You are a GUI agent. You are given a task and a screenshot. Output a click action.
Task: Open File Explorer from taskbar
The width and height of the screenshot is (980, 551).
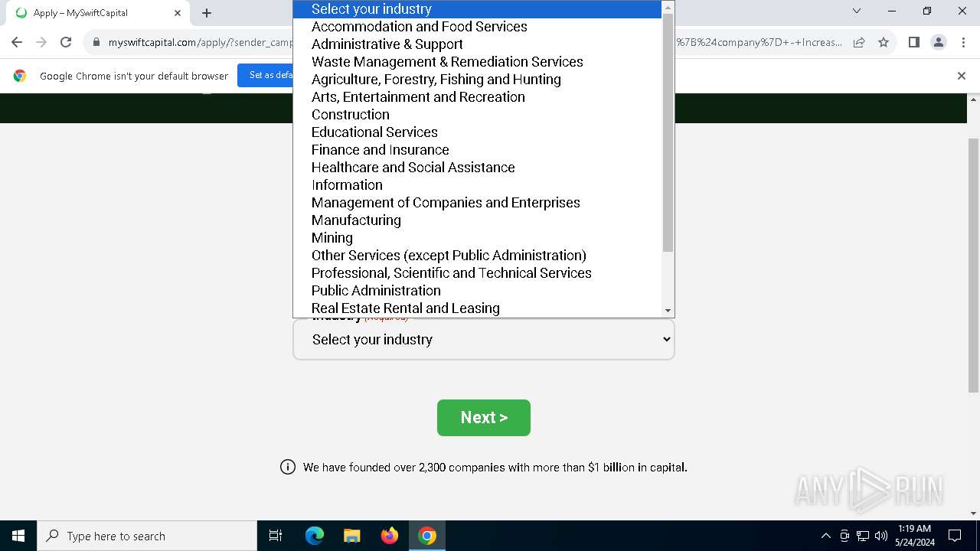click(x=352, y=536)
